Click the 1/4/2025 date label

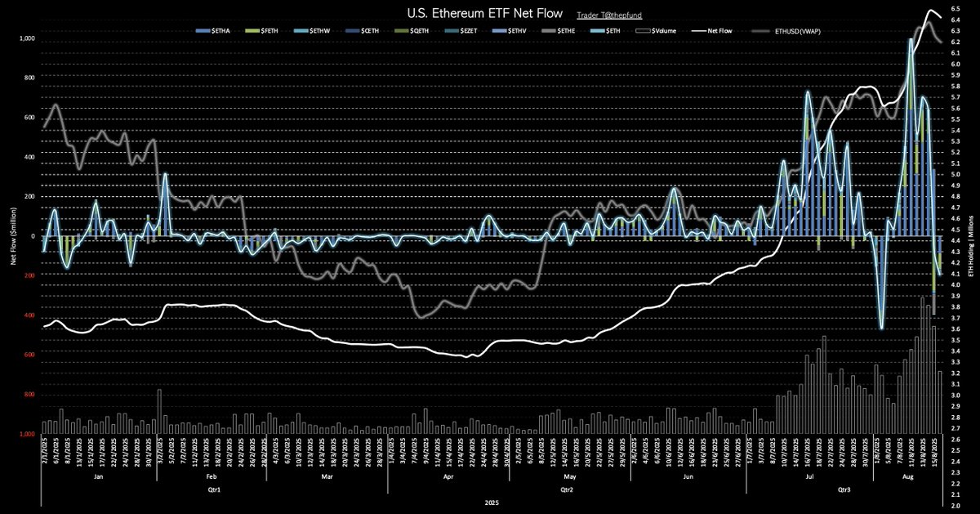click(392, 452)
